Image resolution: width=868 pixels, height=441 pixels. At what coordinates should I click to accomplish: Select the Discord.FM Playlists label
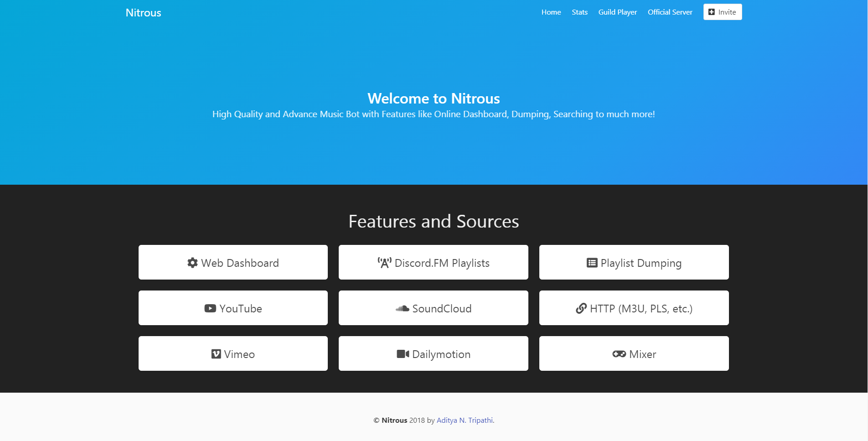coord(442,263)
